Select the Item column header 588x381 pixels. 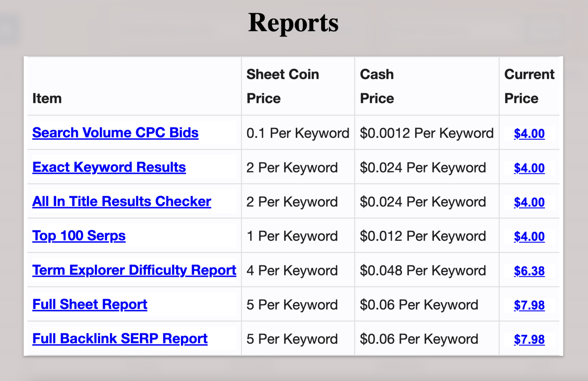47,98
